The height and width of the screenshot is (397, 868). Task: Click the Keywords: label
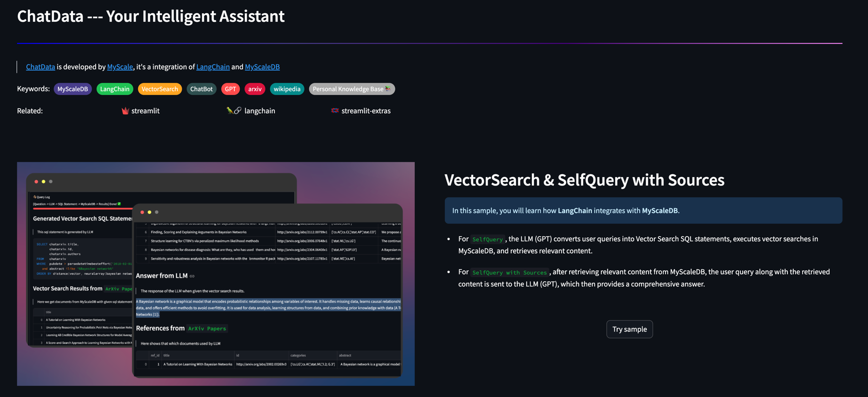tap(33, 89)
